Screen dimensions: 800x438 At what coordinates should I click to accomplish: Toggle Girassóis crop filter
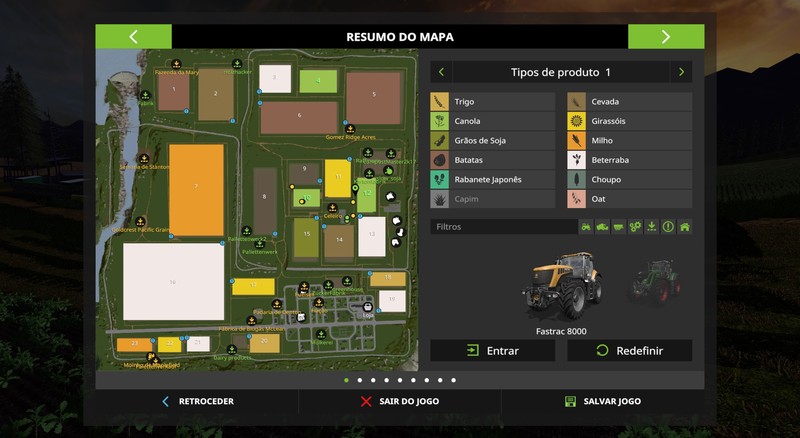(x=629, y=121)
